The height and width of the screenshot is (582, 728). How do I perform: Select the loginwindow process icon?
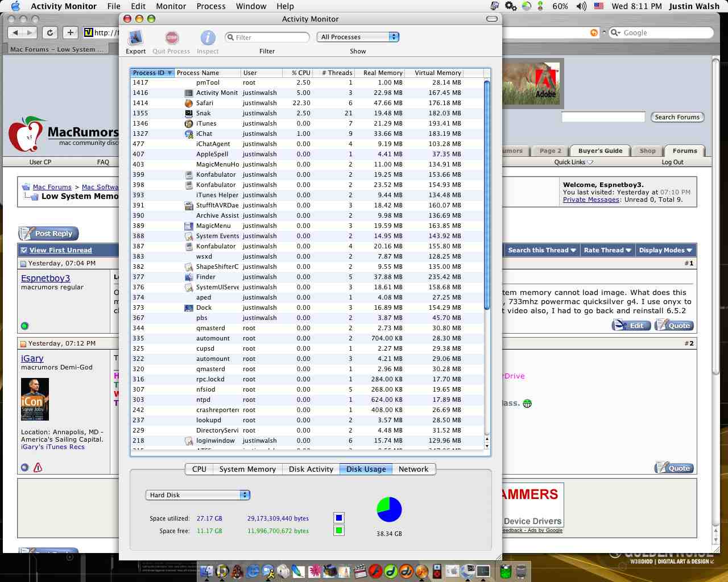[x=189, y=441]
